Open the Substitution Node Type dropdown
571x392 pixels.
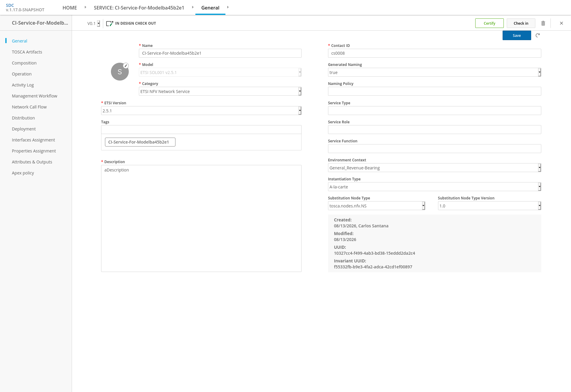point(377,206)
